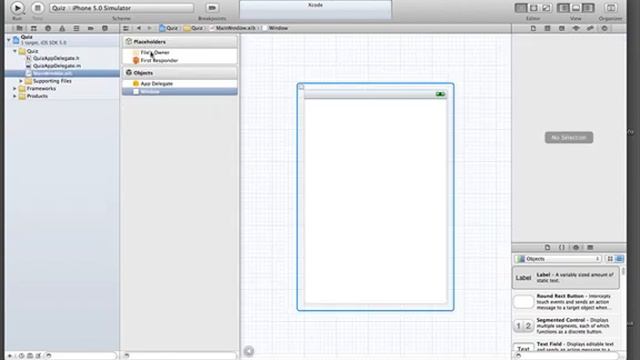Select the Assistant editor mode
Screen dimensions: 640x360
coord(533,8)
